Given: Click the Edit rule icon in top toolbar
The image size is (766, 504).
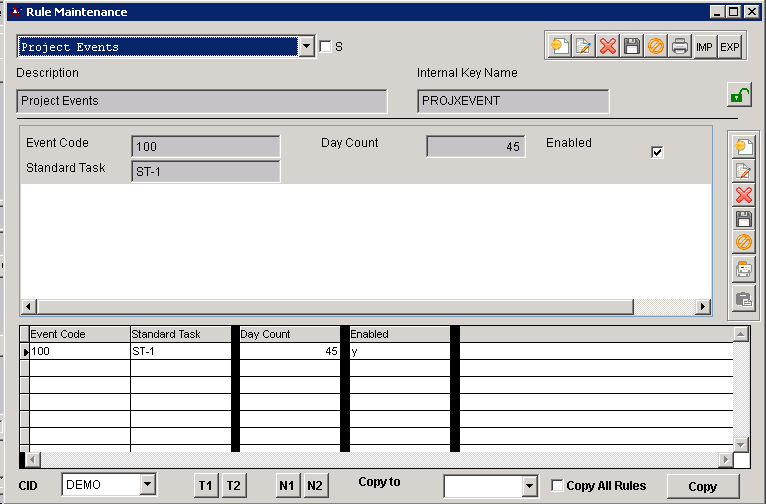Looking at the screenshot, I should pos(583,47).
